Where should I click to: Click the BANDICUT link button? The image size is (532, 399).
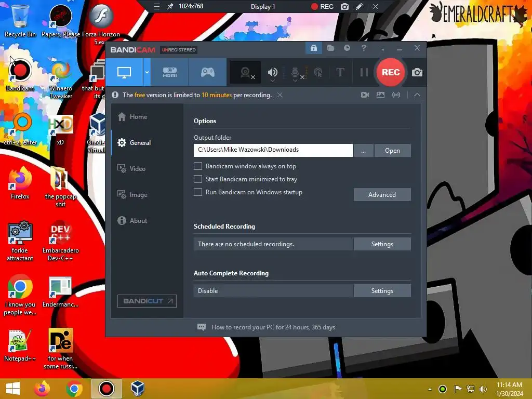click(147, 301)
